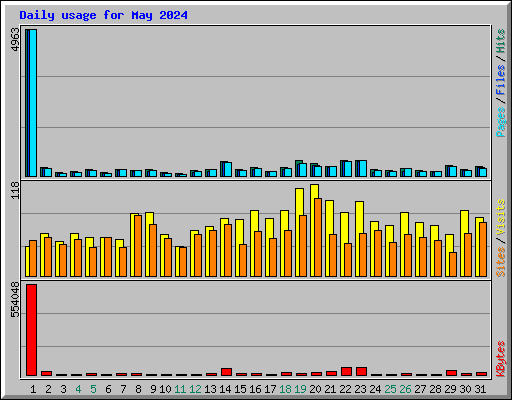Click the day 24 axis label
Screen dimensions: 512x400
click(375, 389)
